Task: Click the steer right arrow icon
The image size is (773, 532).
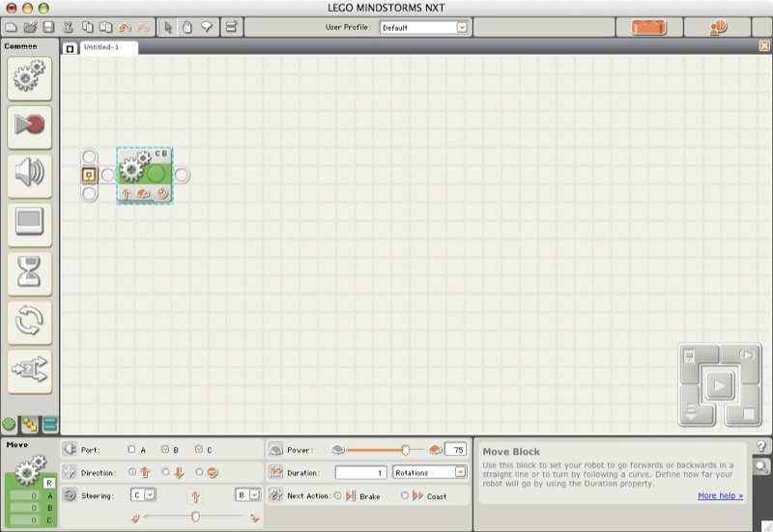Action: click(255, 518)
